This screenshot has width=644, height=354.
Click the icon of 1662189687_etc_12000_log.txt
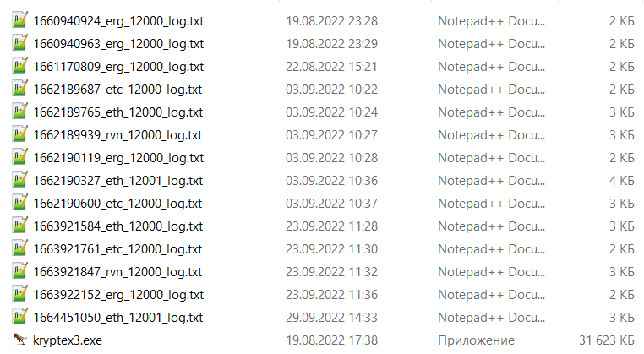point(19,89)
